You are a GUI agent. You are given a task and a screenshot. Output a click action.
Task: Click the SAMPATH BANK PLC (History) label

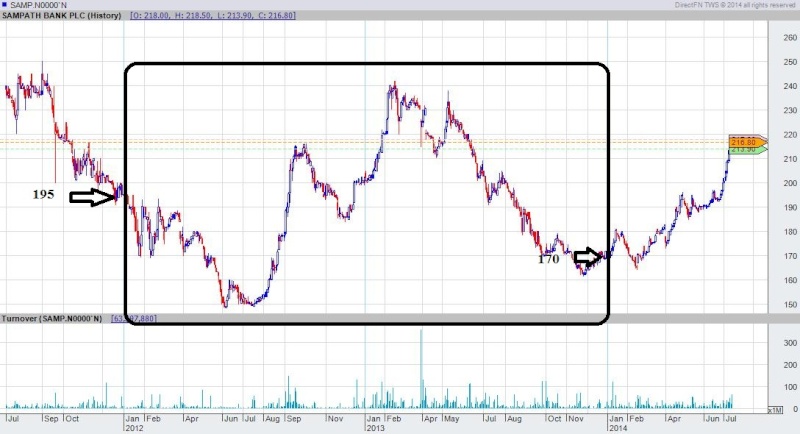61,15
